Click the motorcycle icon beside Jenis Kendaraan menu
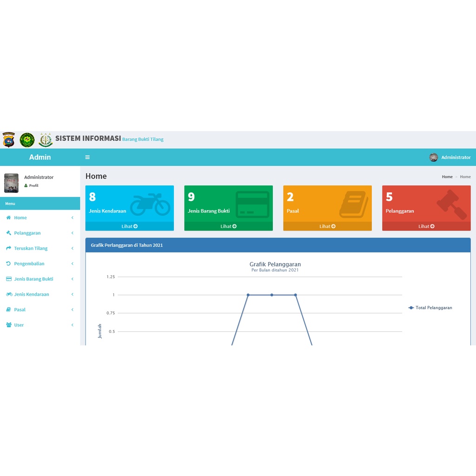This screenshot has width=476, height=476. (x=9, y=294)
